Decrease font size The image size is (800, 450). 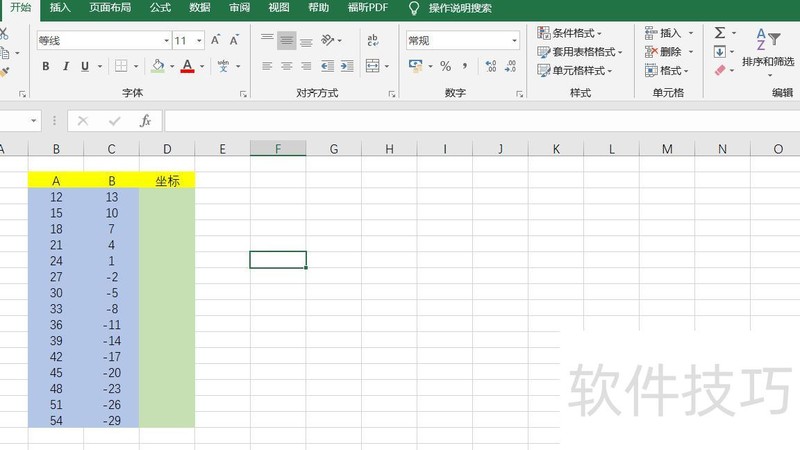[234, 40]
